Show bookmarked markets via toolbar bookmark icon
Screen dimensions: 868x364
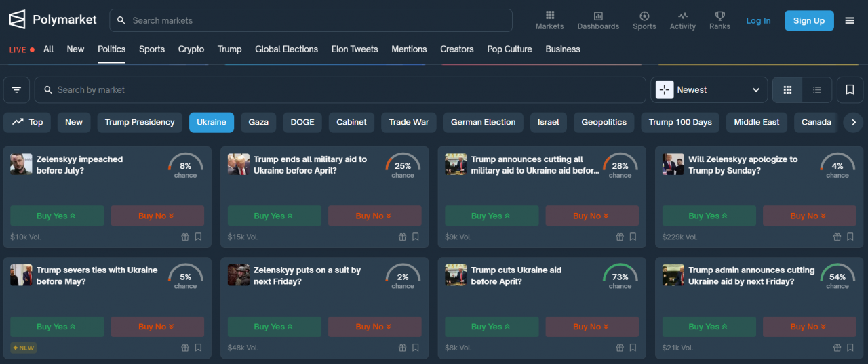[850, 89]
